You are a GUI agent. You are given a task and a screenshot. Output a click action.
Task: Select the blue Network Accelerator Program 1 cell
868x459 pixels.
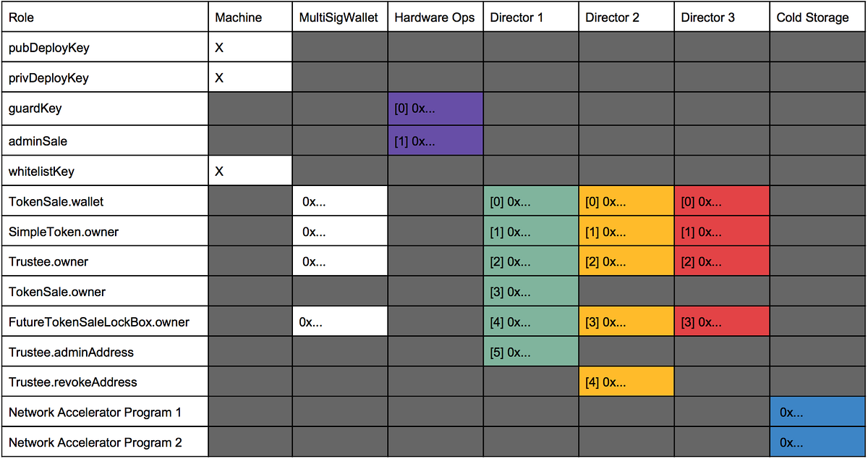pyautogui.click(x=817, y=412)
